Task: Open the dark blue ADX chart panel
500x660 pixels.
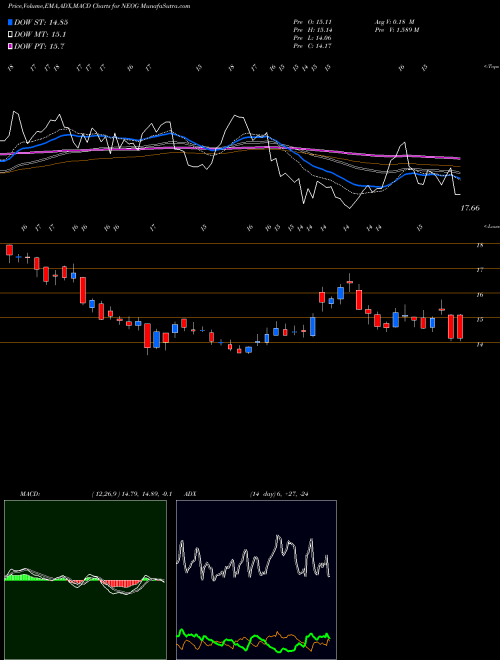Action: point(256,580)
